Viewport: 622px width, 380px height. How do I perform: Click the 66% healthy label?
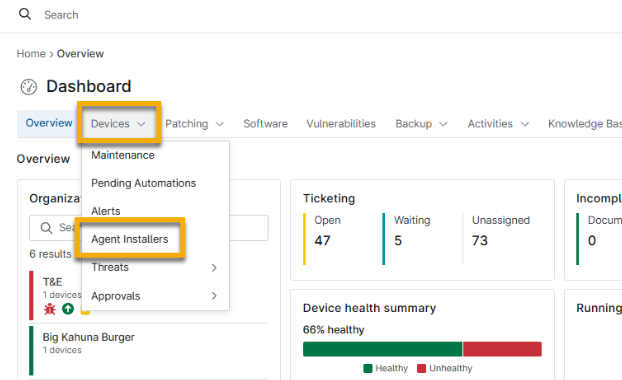(333, 330)
